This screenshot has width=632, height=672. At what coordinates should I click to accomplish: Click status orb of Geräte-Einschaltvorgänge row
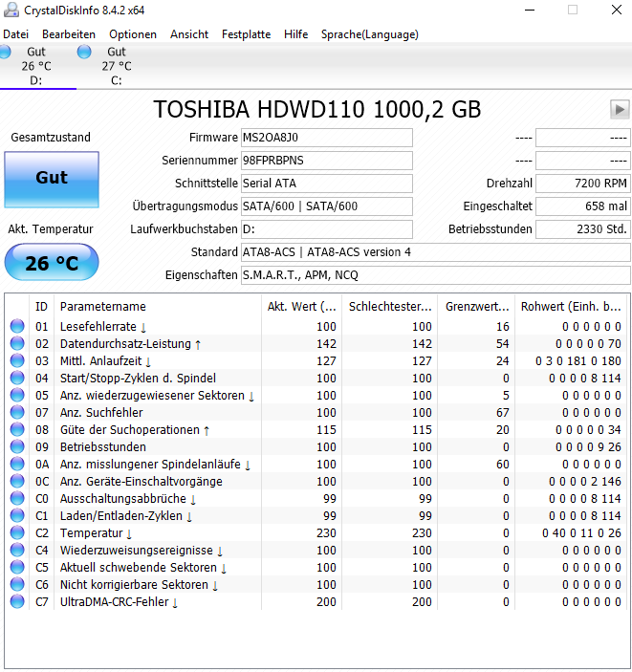pyautogui.click(x=17, y=481)
